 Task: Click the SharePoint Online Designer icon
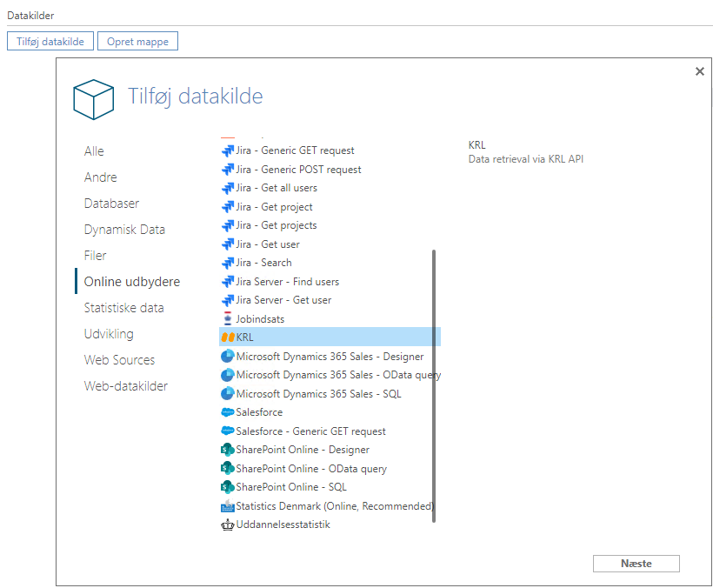tap(227, 450)
